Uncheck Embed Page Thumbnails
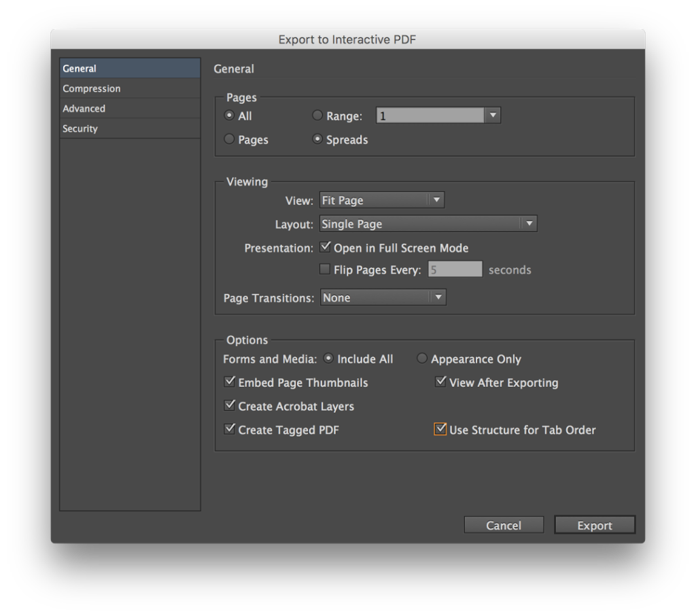696x616 pixels. click(230, 382)
